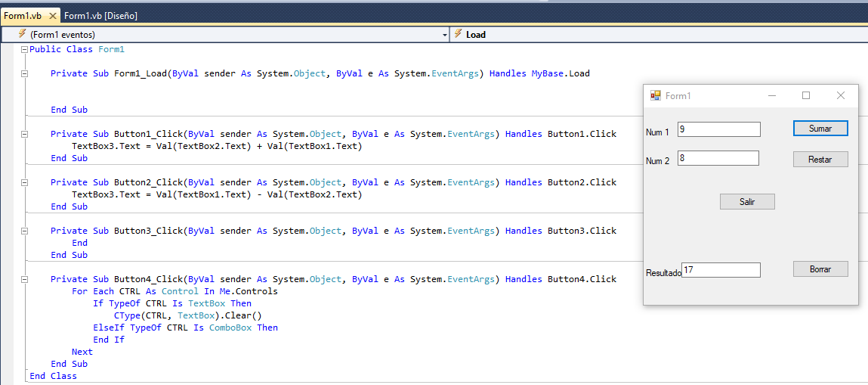Click the Sumar button in Form1

(820, 129)
